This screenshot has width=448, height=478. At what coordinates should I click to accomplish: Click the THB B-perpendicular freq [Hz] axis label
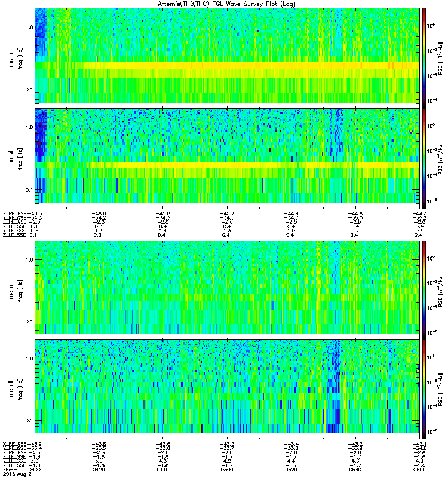coord(20,59)
